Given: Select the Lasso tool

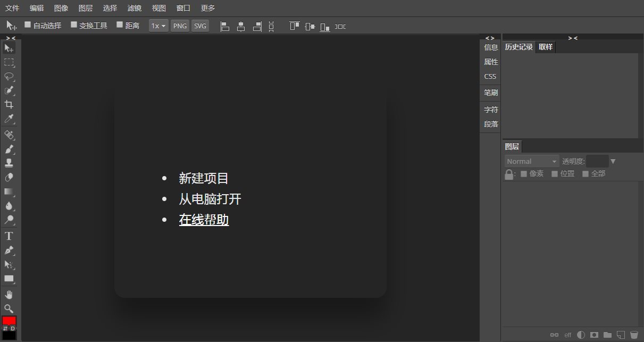Looking at the screenshot, I should 9,76.
